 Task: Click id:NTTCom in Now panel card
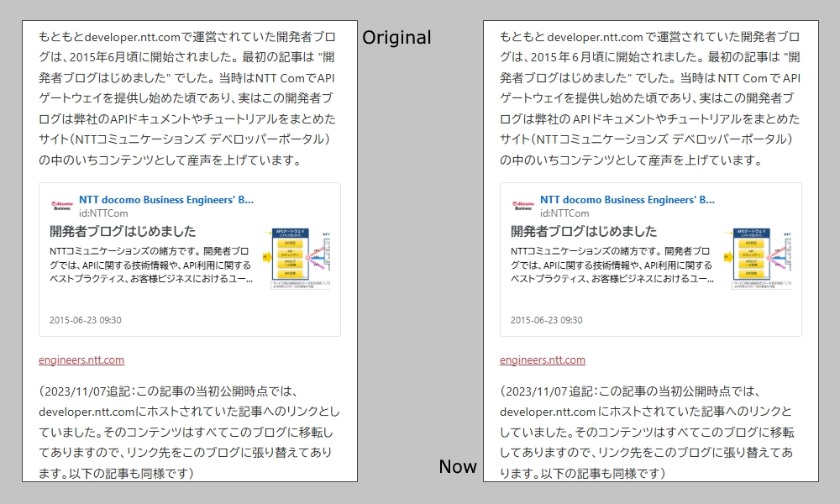[x=564, y=213]
